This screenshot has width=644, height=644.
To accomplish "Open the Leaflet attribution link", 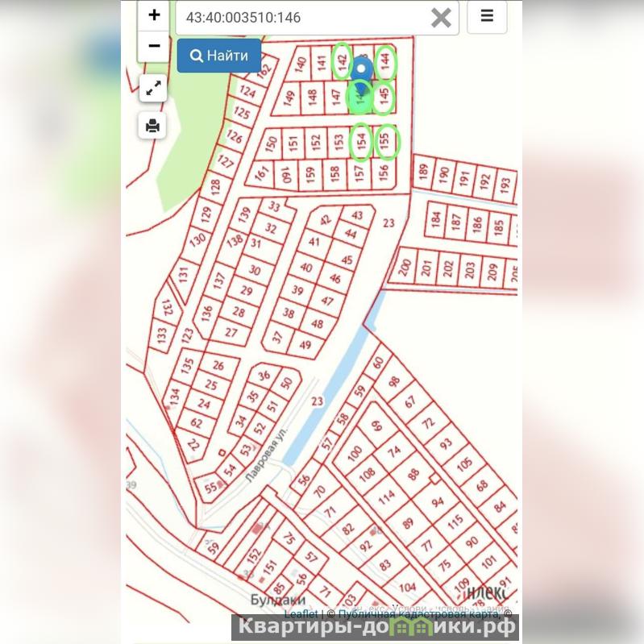I will [x=301, y=613].
